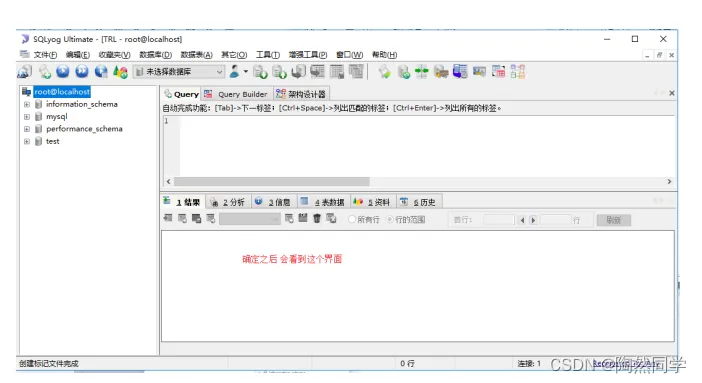
Task: Create a new connection via toolbar icon
Action: point(25,72)
